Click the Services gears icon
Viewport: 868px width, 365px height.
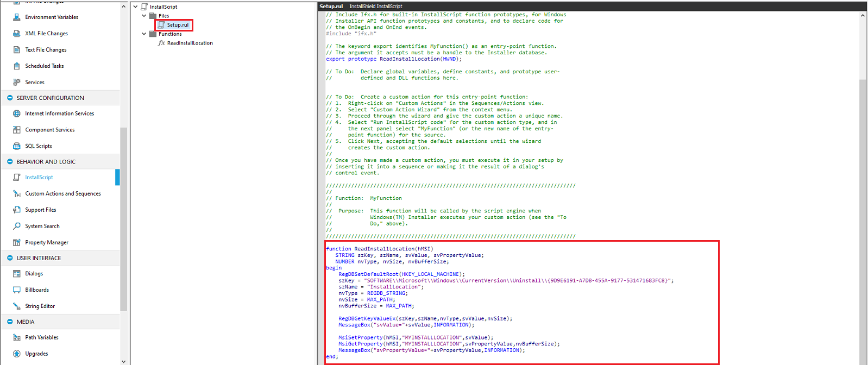pos(16,83)
